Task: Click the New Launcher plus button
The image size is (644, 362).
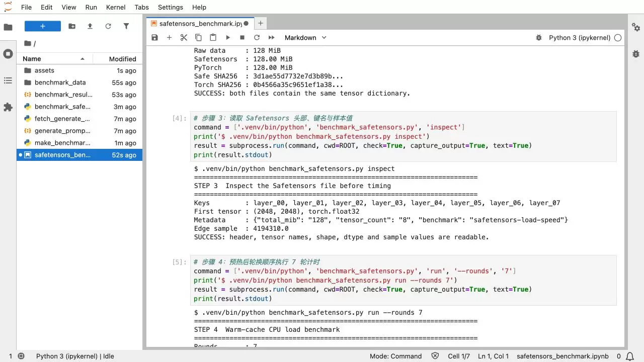Action: [43, 26]
